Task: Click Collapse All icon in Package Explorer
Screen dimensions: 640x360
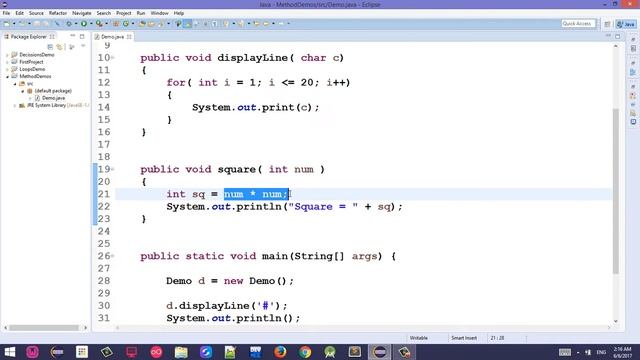Action: pyautogui.click(x=50, y=47)
